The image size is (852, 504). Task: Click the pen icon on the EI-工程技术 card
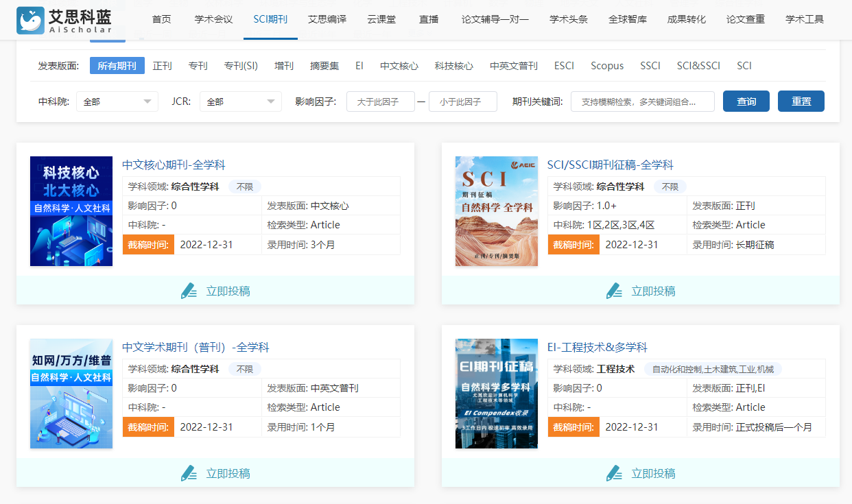point(614,473)
